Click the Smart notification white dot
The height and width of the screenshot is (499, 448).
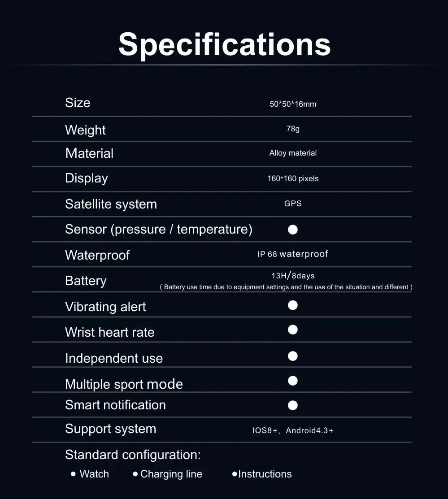(293, 405)
